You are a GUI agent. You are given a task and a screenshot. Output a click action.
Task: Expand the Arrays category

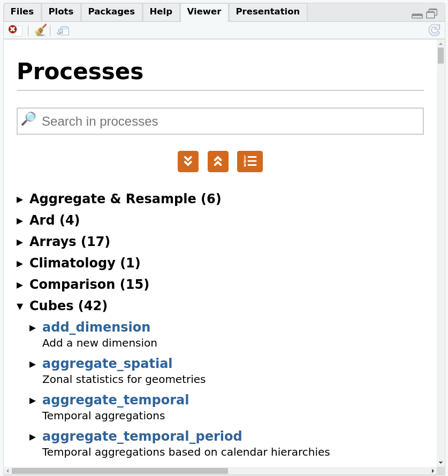click(20, 242)
